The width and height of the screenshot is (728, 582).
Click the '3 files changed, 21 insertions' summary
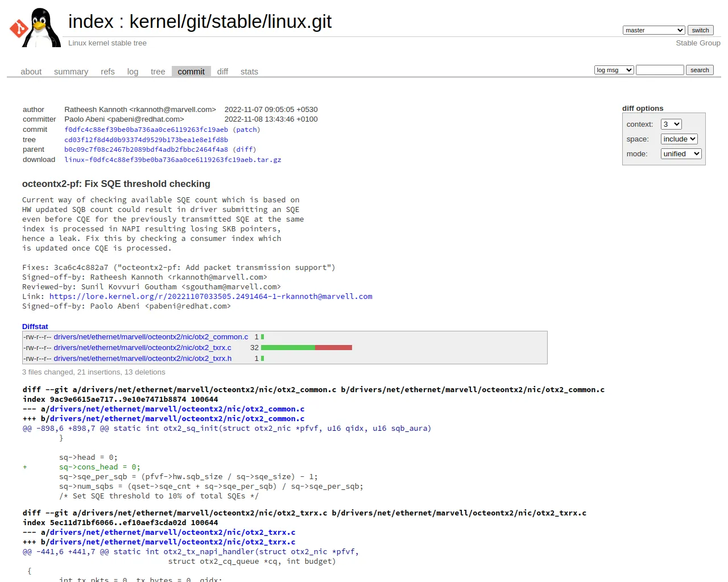click(x=94, y=372)
